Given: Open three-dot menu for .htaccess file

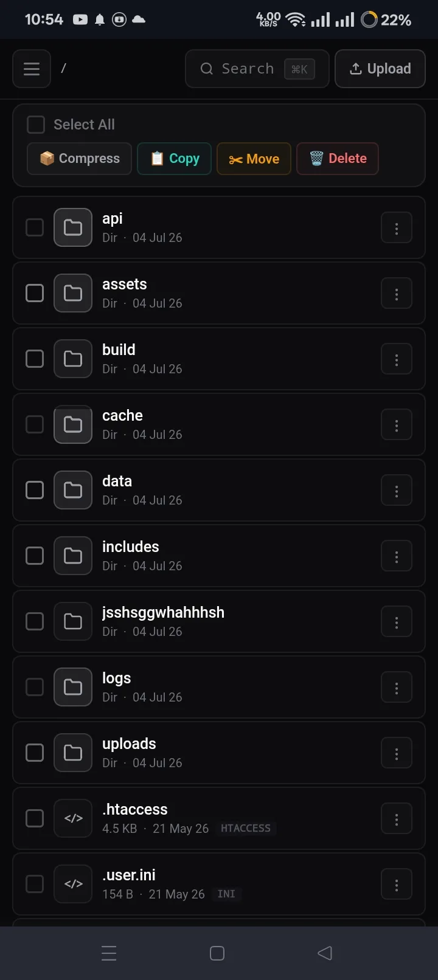Looking at the screenshot, I should point(397,819).
